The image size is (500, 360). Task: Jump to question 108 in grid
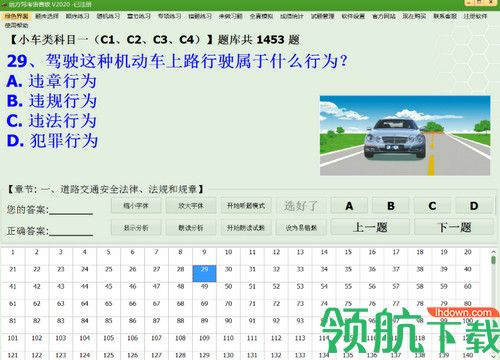coord(180,342)
